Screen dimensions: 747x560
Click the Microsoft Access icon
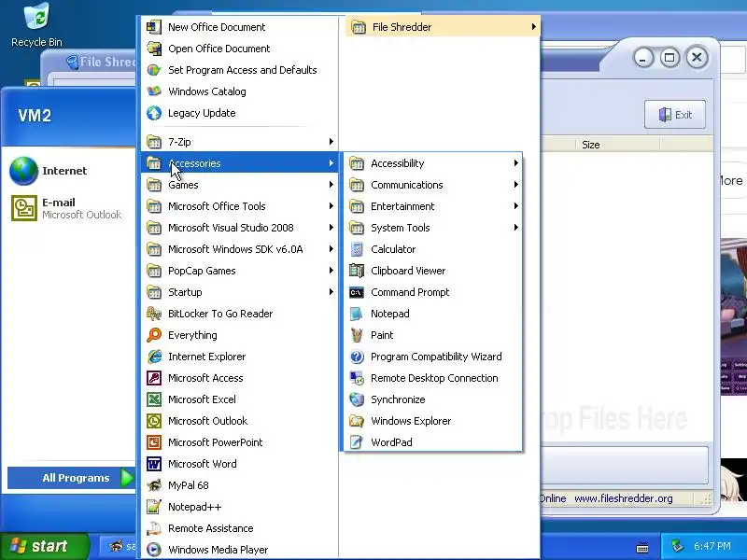[154, 378]
